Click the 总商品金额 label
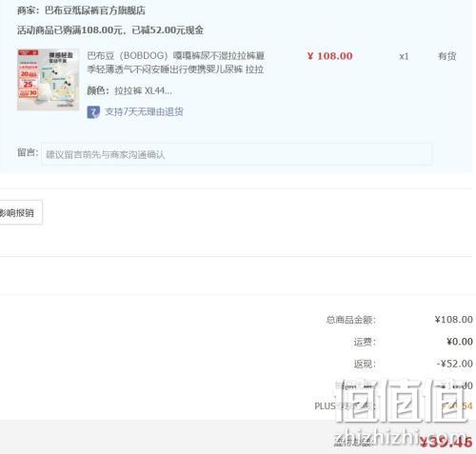This screenshot has width=476, height=454. [x=350, y=320]
